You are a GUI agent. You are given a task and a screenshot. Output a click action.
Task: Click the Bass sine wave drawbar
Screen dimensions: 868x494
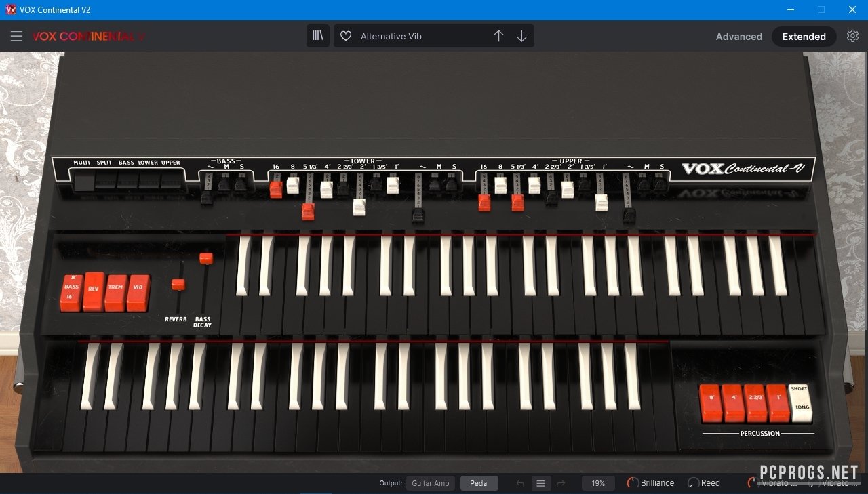207,198
